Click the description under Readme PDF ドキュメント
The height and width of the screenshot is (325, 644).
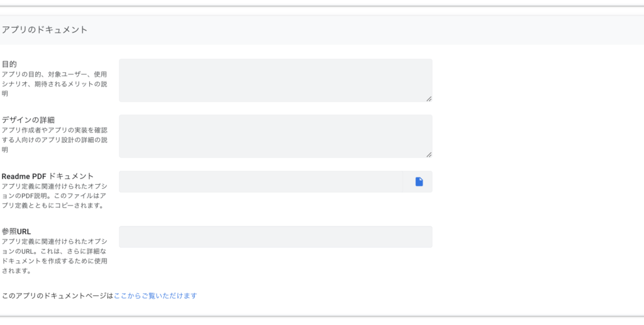54,196
